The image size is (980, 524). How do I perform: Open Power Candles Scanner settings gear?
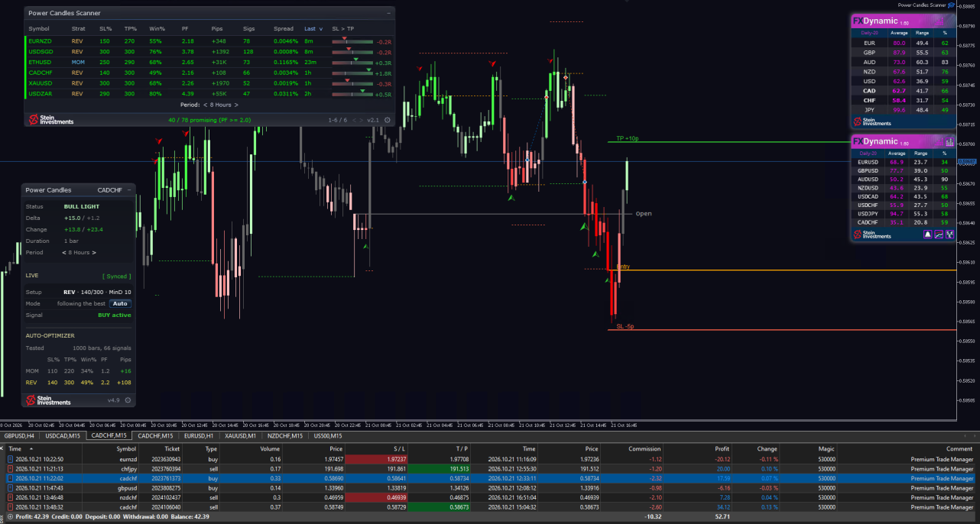coord(388,120)
